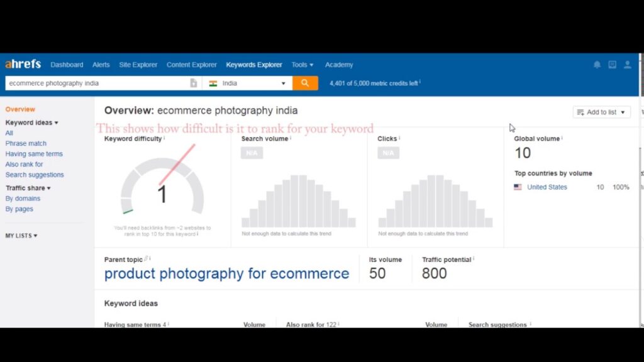Open Alerts in top navigation
The width and height of the screenshot is (644, 362).
tap(101, 65)
